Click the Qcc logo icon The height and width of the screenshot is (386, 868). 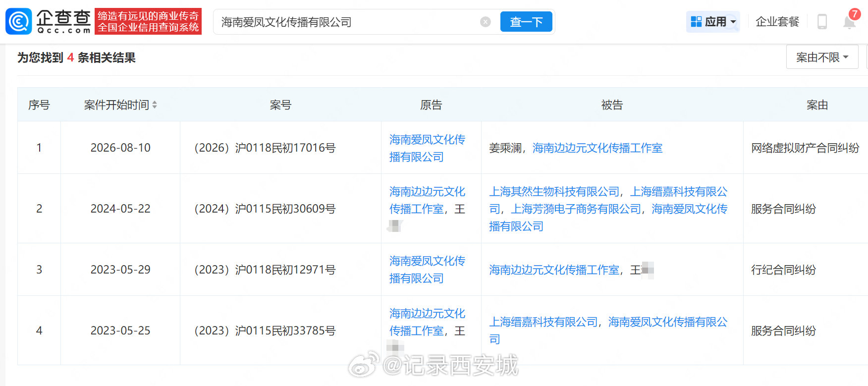[x=18, y=21]
